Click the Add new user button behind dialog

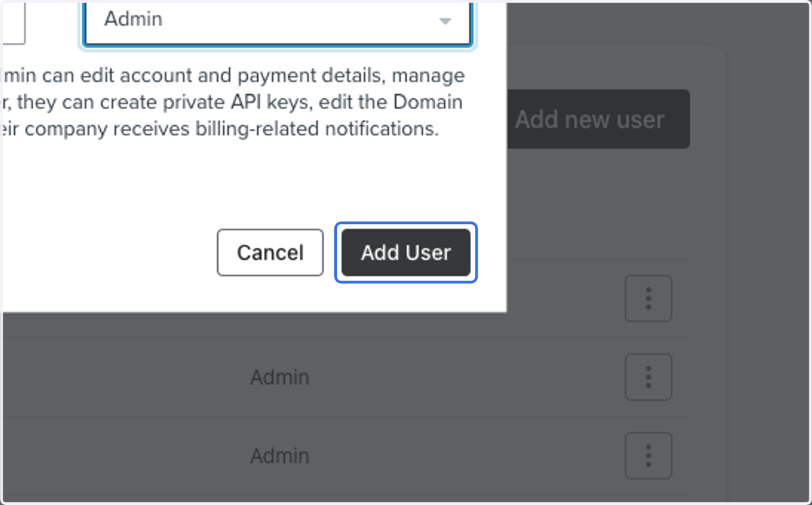[598, 119]
